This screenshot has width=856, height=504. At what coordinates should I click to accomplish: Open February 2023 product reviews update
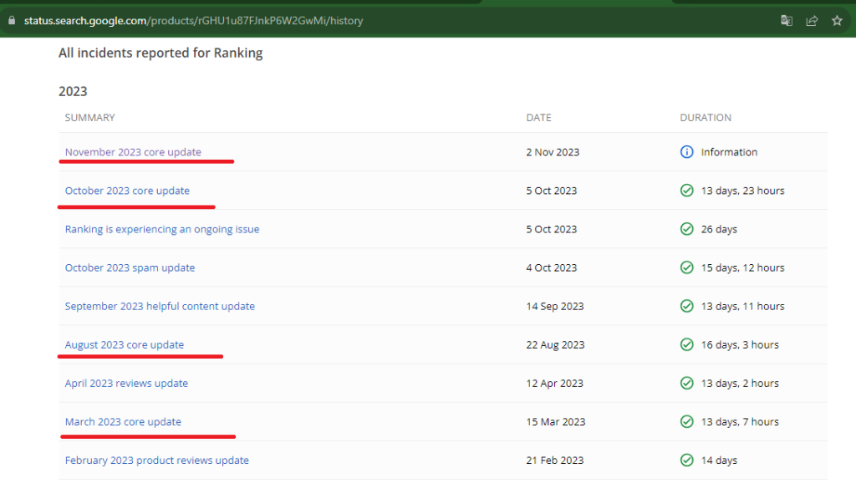point(157,461)
